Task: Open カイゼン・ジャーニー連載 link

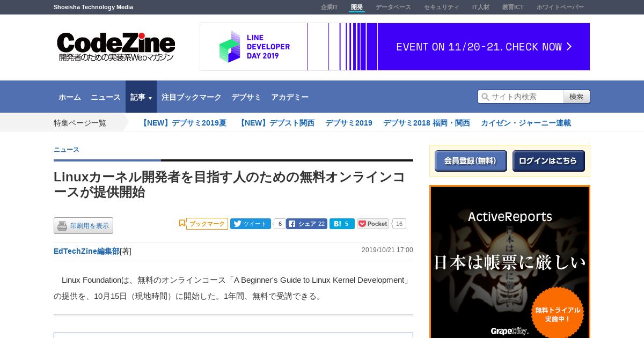Action: pos(526,123)
